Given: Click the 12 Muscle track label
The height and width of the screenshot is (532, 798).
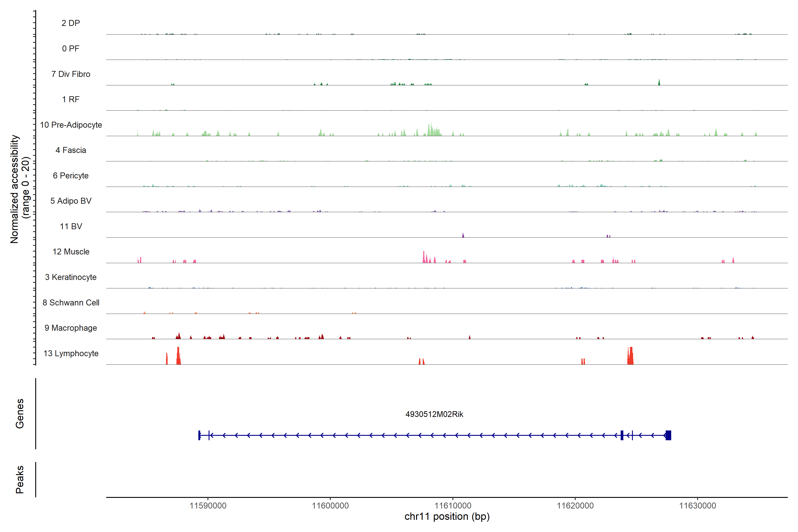Looking at the screenshot, I should pos(71,252).
